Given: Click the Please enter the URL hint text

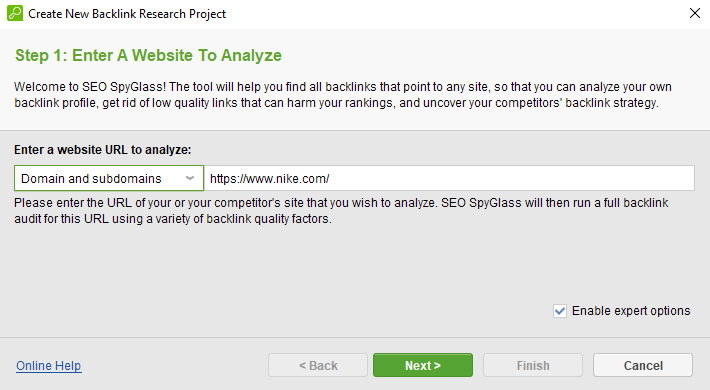Looking at the screenshot, I should point(341,211).
